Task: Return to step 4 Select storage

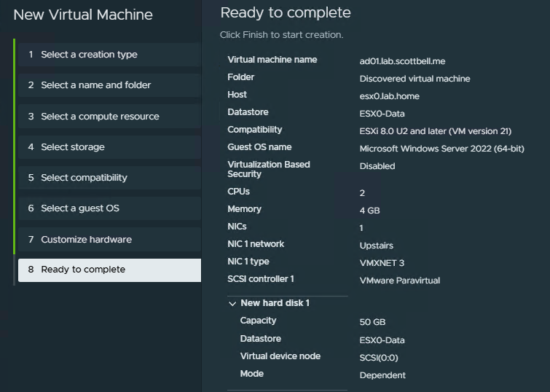Action: (73, 147)
